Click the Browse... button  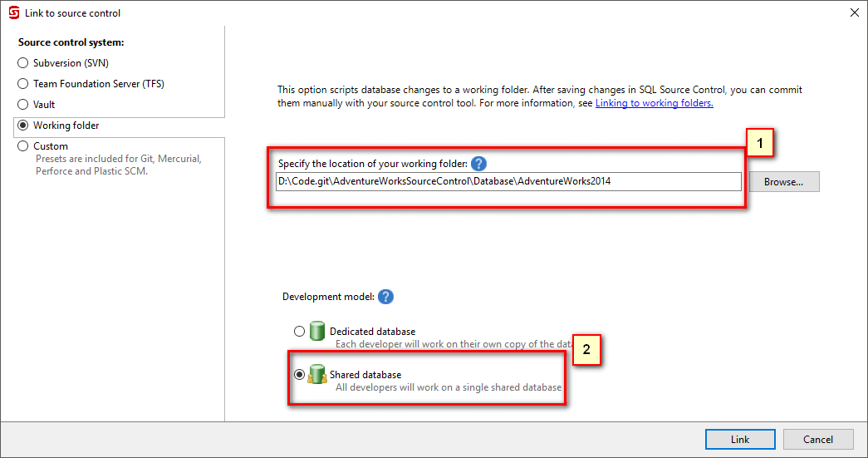[x=784, y=182]
